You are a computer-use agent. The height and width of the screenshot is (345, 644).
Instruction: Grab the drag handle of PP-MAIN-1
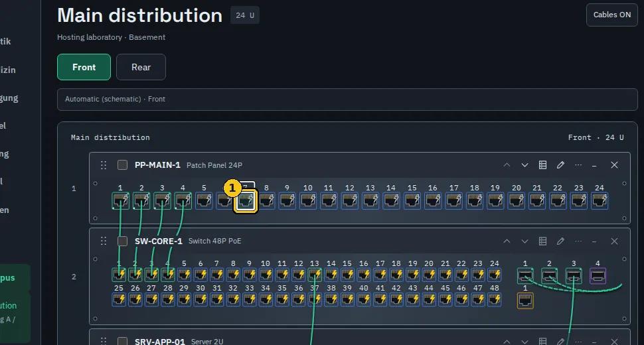pos(104,165)
